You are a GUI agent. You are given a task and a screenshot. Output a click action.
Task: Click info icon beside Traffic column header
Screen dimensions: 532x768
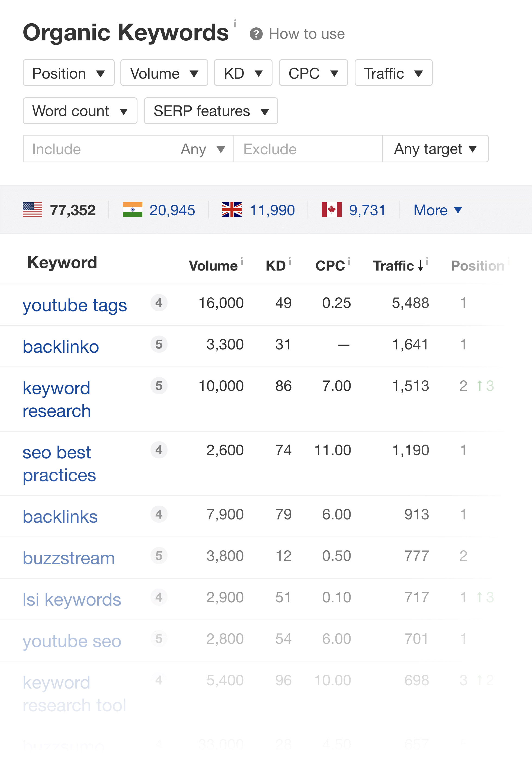(x=427, y=261)
